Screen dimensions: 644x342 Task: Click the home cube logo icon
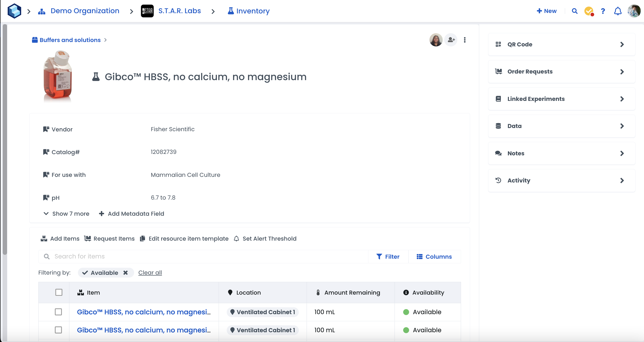click(x=14, y=11)
